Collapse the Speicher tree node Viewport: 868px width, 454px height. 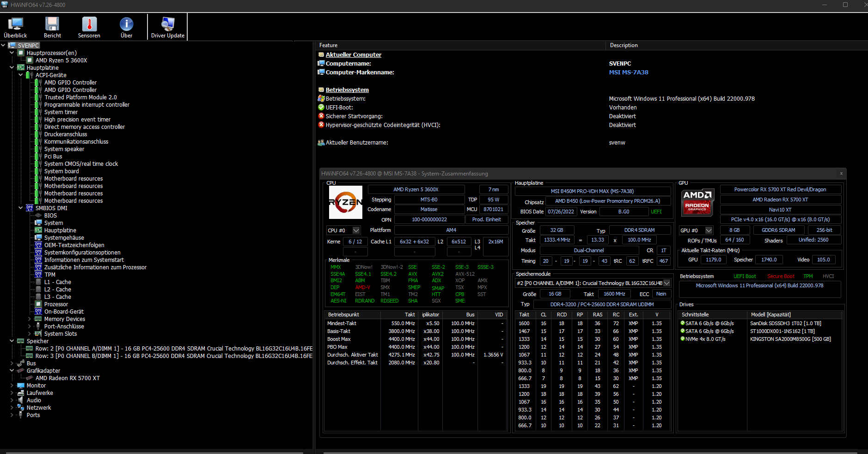tap(12, 341)
